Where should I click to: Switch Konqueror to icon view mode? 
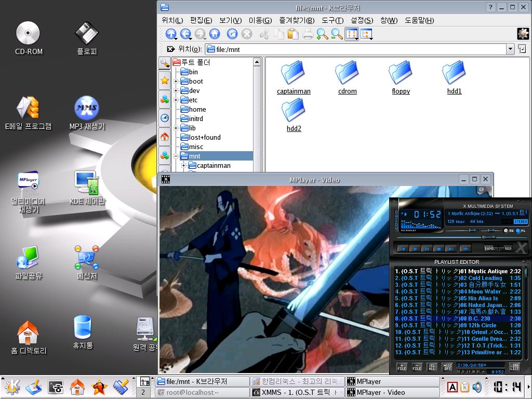(352, 34)
